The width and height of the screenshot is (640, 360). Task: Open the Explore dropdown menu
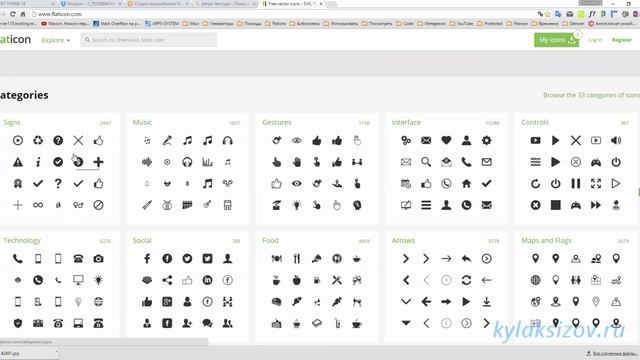[x=56, y=40]
